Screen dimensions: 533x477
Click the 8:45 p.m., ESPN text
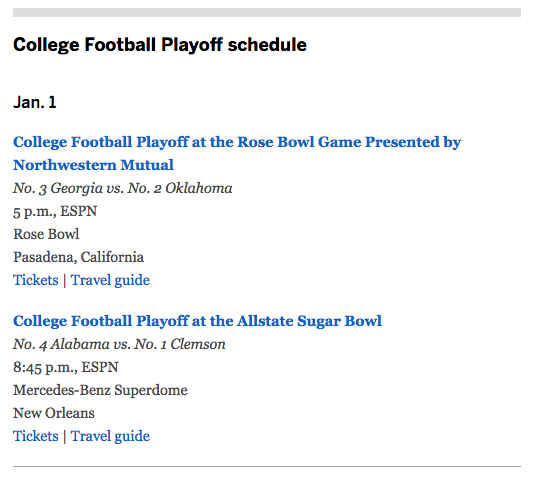click(66, 367)
